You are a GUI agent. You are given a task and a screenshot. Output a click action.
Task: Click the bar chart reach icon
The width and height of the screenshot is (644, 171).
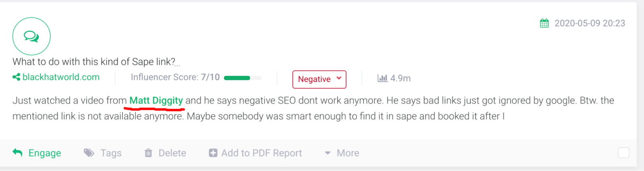click(382, 78)
